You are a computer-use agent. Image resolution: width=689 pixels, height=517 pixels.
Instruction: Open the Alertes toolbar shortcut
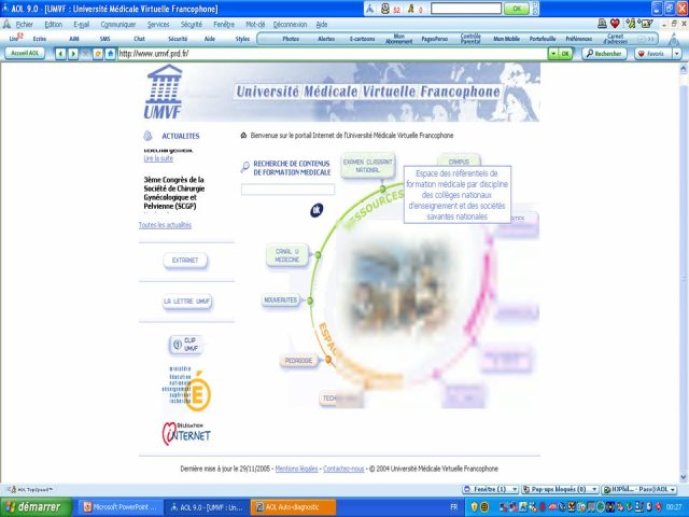tap(326, 39)
